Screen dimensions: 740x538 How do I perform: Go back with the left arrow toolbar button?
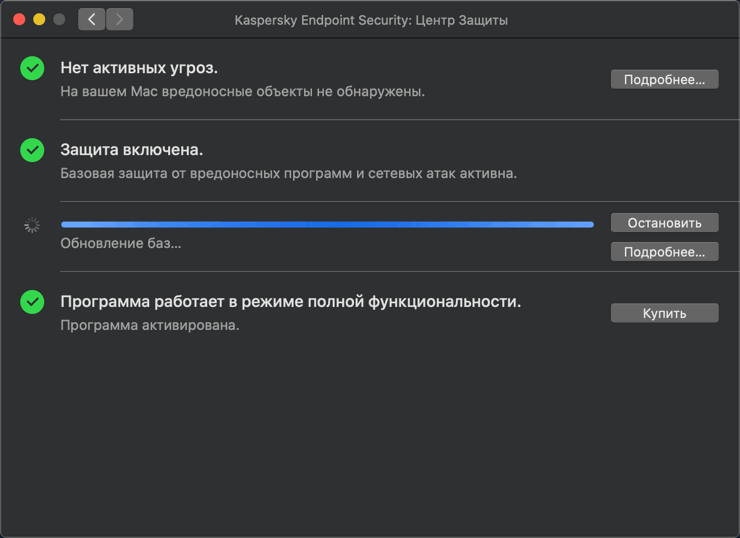tap(92, 19)
